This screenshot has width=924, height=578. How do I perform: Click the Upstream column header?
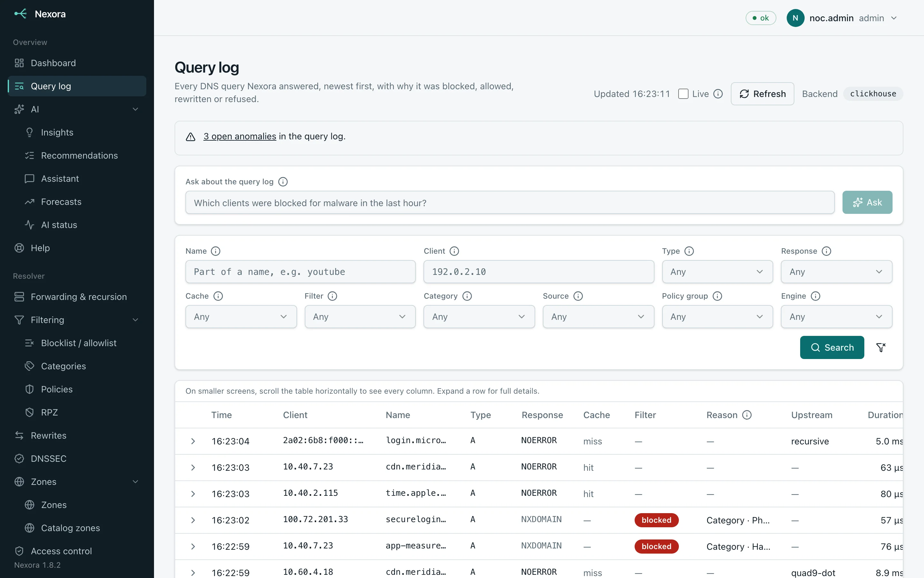[812, 415]
